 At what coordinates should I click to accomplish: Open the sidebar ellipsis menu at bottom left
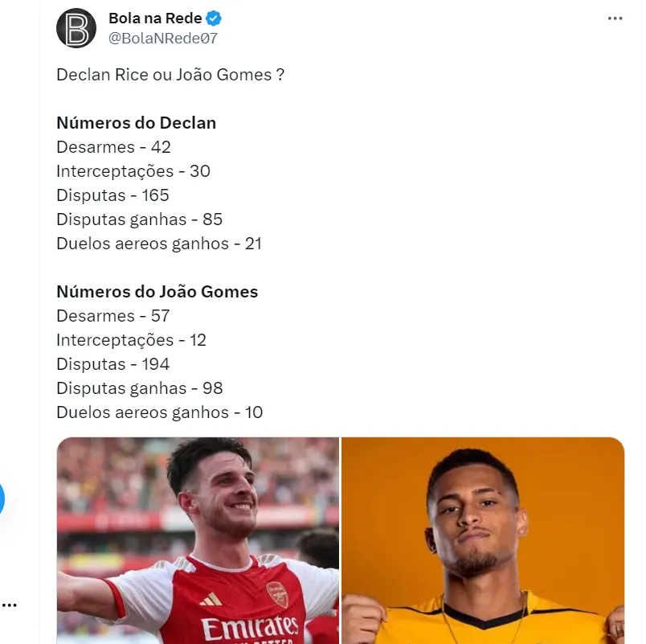(10, 605)
